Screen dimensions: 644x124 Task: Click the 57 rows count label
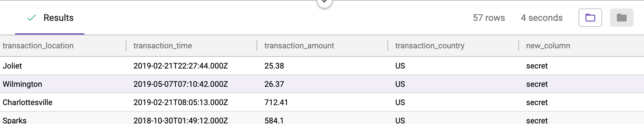(x=489, y=18)
